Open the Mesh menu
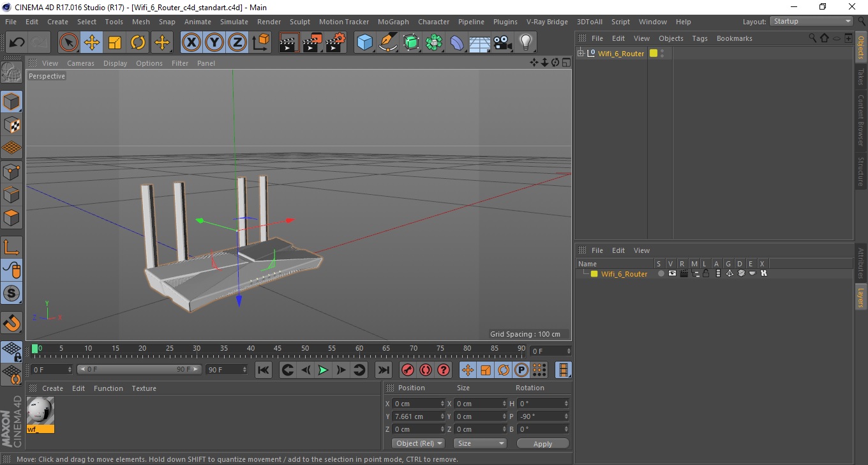This screenshot has height=465, width=868. [x=140, y=22]
